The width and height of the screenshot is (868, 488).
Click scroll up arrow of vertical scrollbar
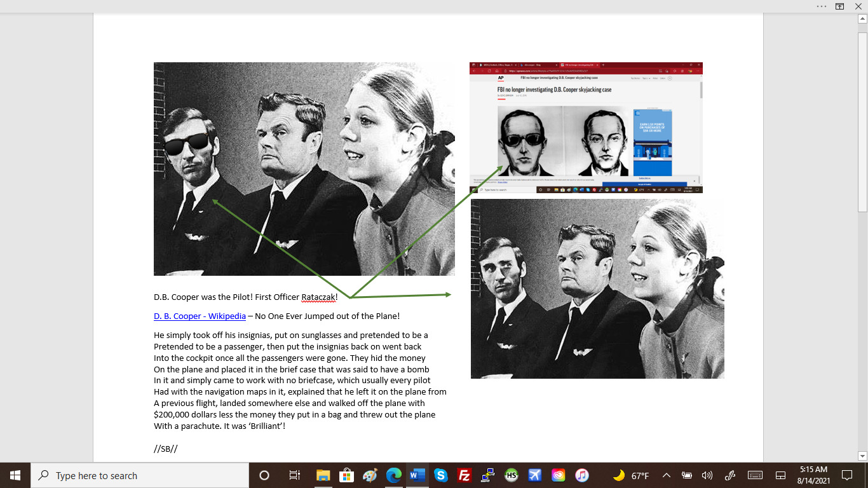click(x=862, y=19)
